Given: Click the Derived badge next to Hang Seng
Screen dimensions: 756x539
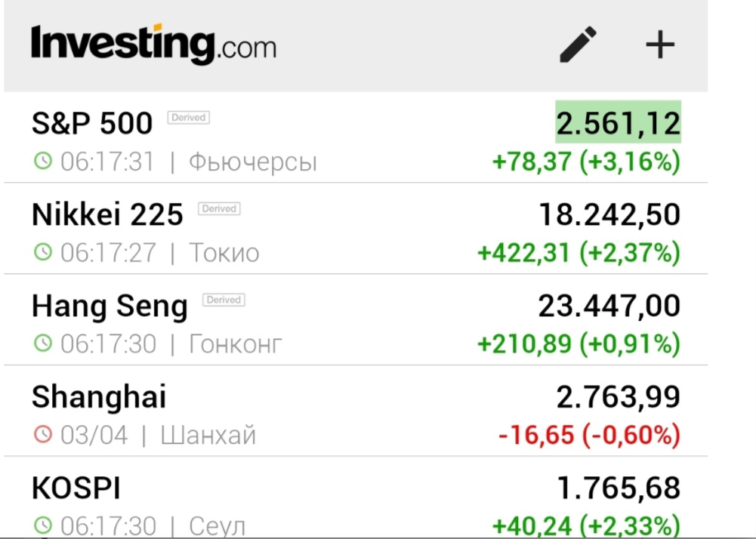Looking at the screenshot, I should pos(224,300).
